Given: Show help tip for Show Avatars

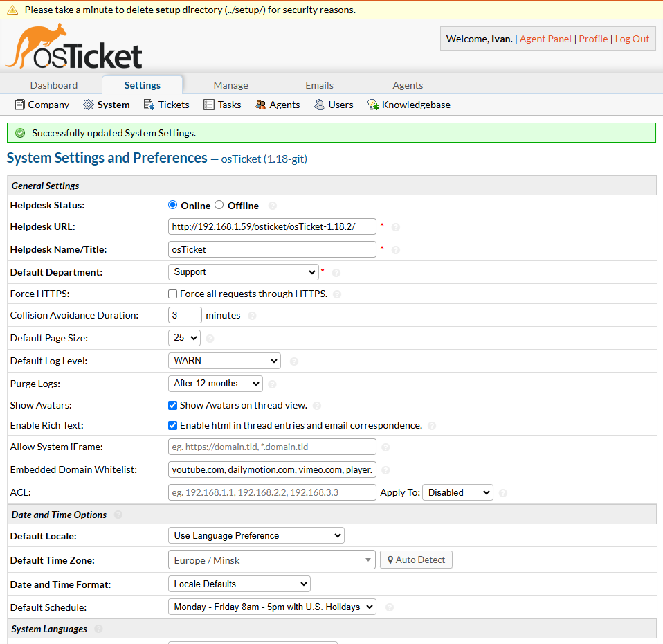Looking at the screenshot, I should pos(317,406).
